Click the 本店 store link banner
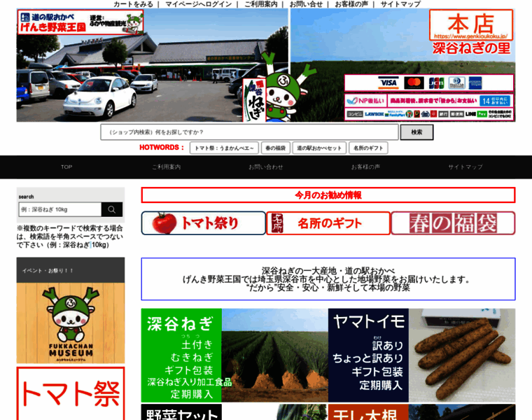532x420 pixels. [471, 24]
